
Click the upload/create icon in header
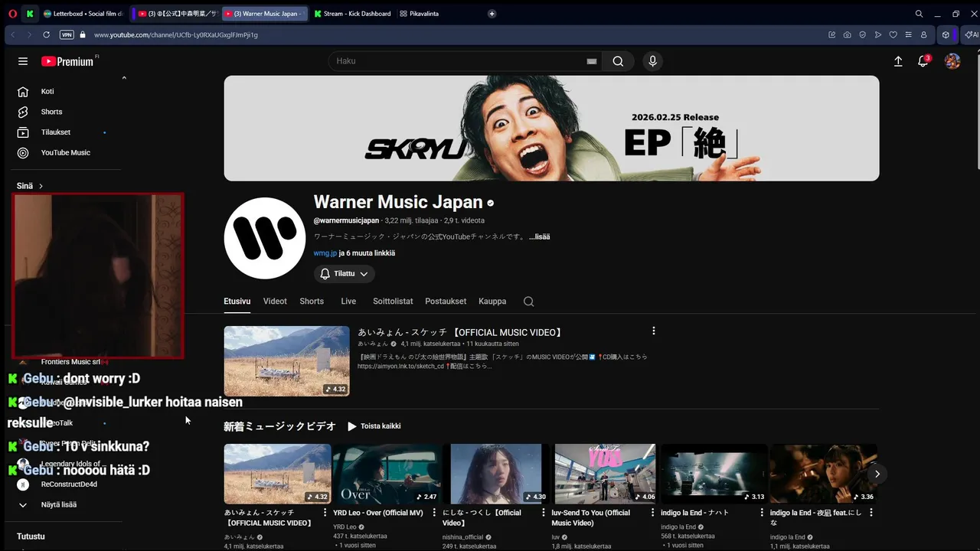(x=898, y=61)
